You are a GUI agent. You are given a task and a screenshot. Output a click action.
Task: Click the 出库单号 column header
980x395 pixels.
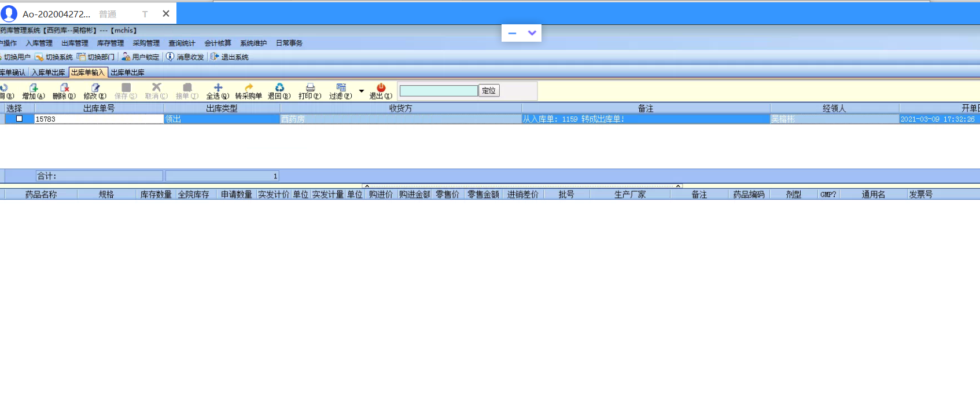click(x=99, y=108)
